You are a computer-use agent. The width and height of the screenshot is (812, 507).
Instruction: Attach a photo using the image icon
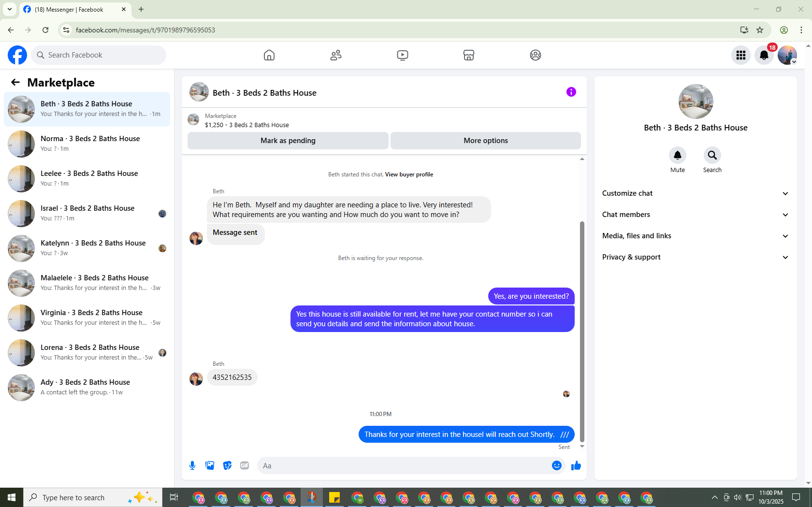[x=210, y=465]
